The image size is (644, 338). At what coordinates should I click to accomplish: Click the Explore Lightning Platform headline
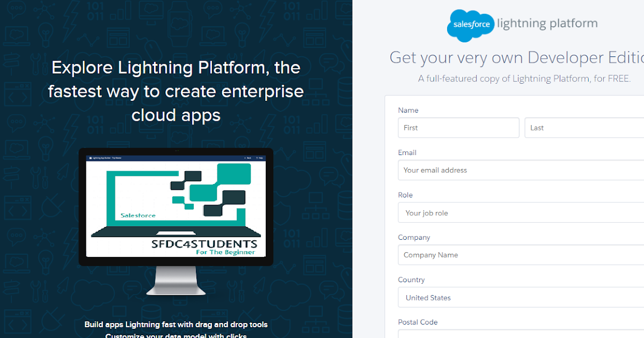[x=175, y=91]
